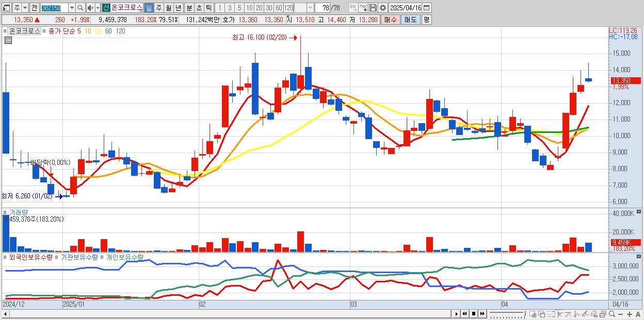Viewport: 644px width, 320px height.
Task: Select the 5 interval button
Action: (x=239, y=8)
